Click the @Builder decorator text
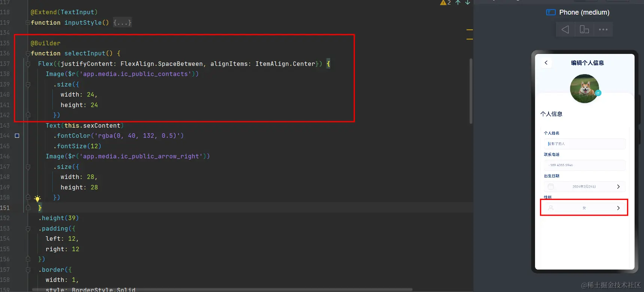This screenshot has width=644, height=292. [x=45, y=43]
